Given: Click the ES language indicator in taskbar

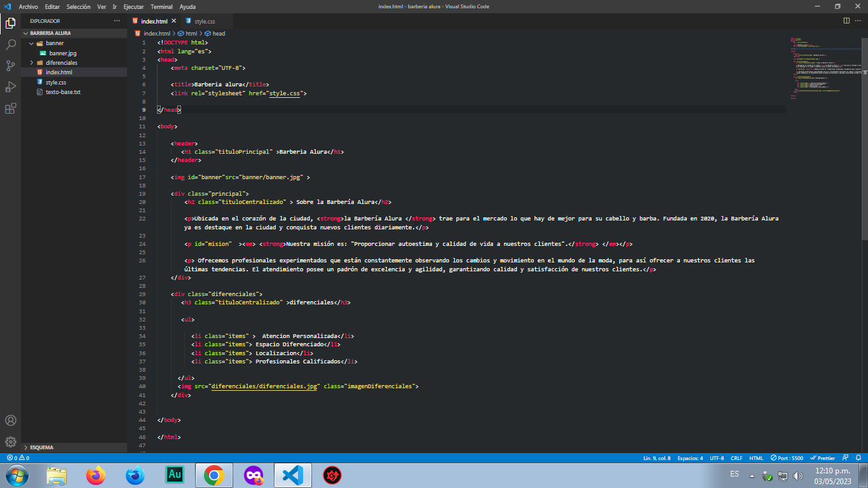Looking at the screenshot, I should pos(735,475).
